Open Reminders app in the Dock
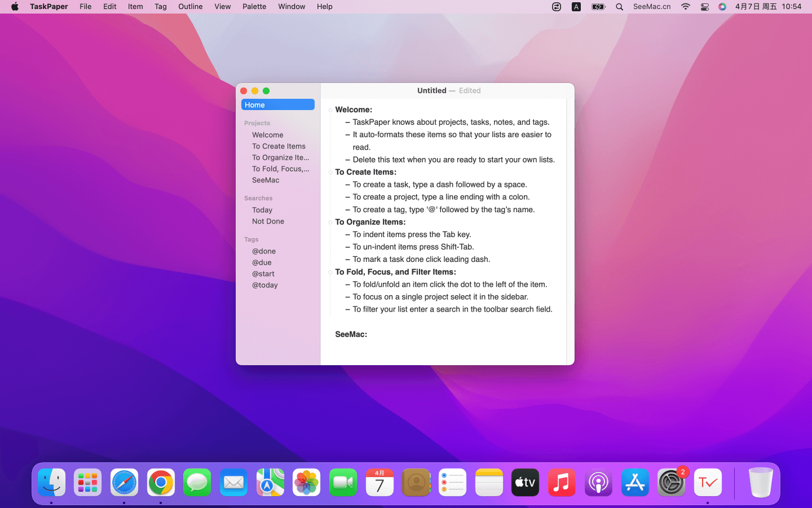The height and width of the screenshot is (508, 812). point(452,483)
